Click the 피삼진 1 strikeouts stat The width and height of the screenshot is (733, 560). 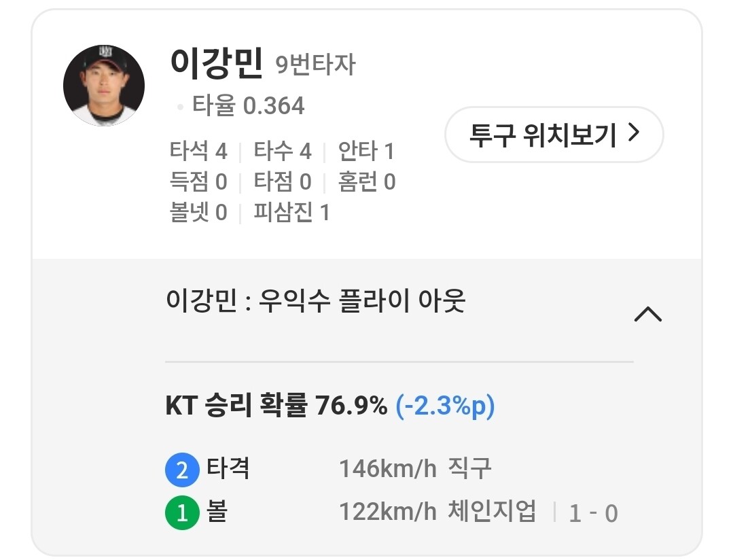coord(291,213)
